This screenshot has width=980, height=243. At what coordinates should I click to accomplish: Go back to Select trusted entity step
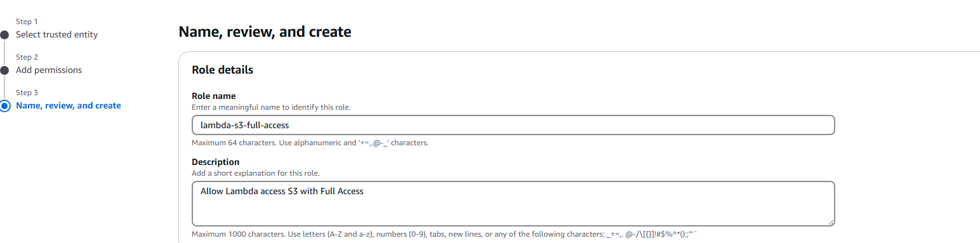click(x=56, y=35)
